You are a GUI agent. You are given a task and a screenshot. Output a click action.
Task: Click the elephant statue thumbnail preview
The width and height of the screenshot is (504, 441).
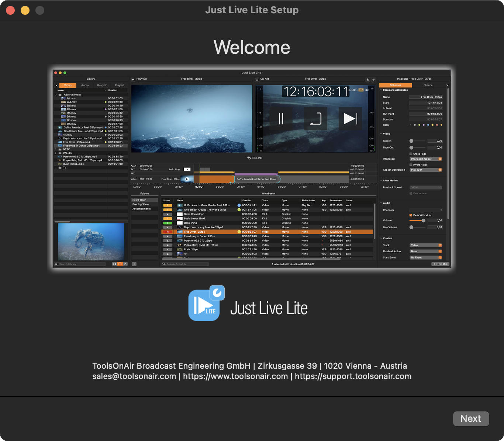click(x=91, y=242)
